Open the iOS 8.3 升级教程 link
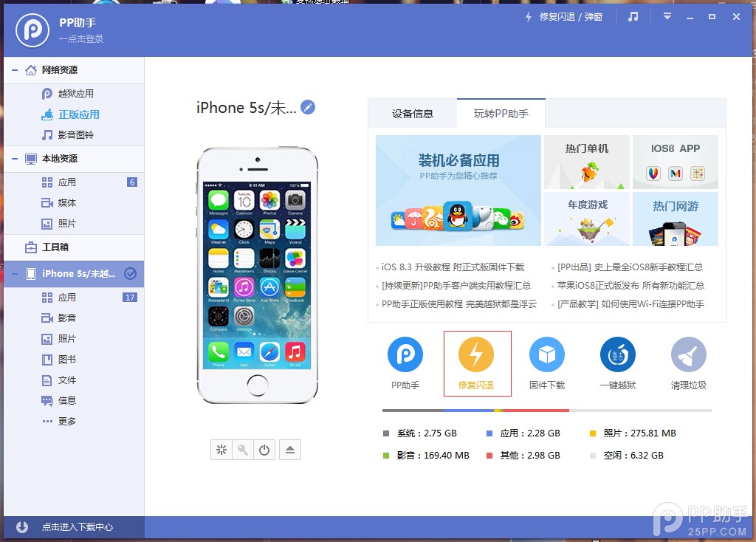This screenshot has height=542, width=756. 453,267
